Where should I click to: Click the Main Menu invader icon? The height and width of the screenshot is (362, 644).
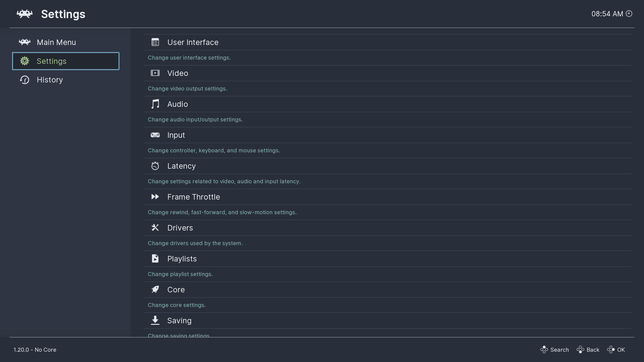pos(25,42)
